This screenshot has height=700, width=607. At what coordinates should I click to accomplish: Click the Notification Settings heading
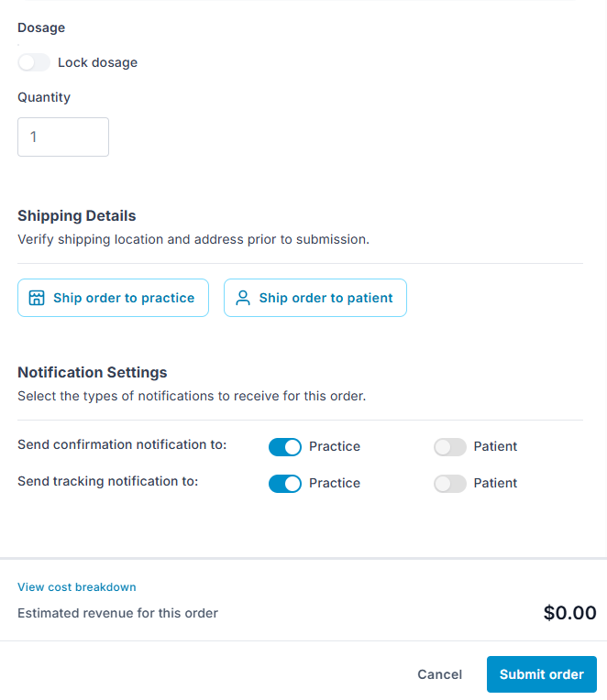click(x=93, y=372)
